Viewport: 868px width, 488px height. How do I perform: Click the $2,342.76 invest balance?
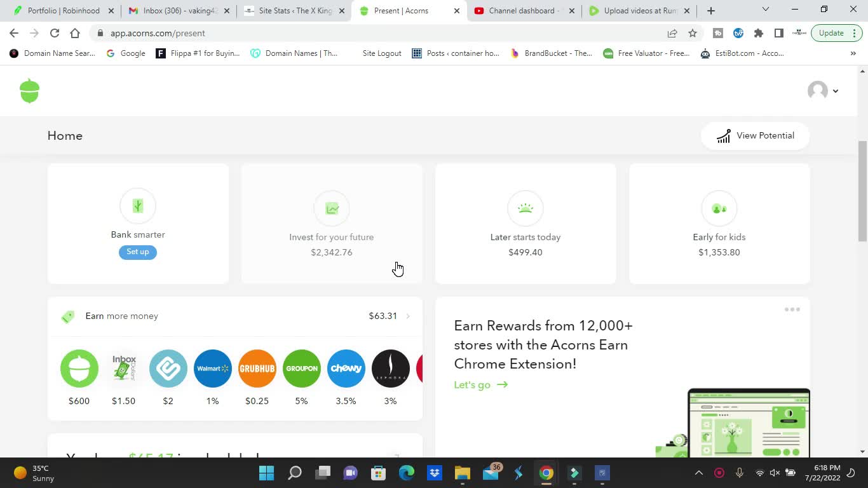[x=332, y=252]
